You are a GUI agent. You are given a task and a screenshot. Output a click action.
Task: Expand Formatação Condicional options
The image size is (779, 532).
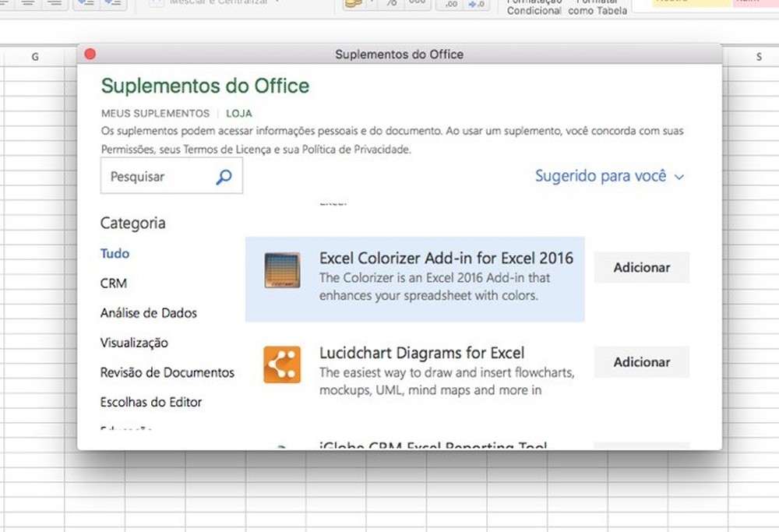(x=534, y=8)
